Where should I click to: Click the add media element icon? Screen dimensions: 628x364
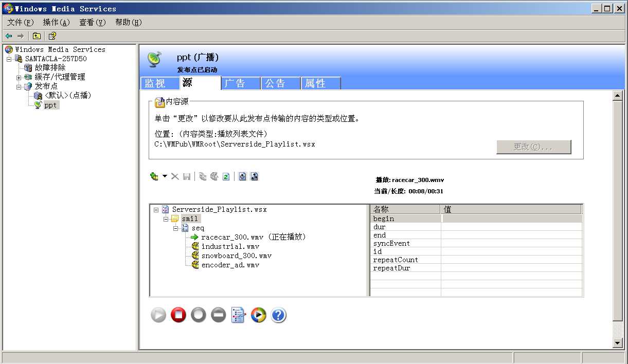coord(154,176)
